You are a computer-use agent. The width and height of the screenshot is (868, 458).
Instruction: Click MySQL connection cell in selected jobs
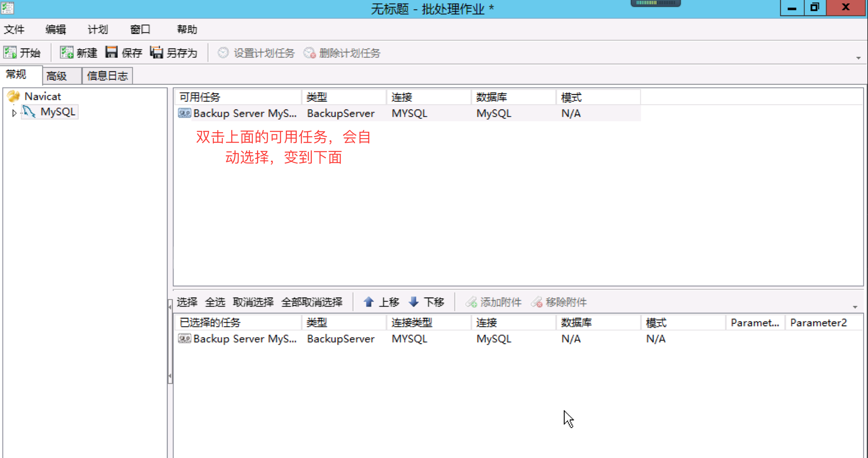pos(494,339)
